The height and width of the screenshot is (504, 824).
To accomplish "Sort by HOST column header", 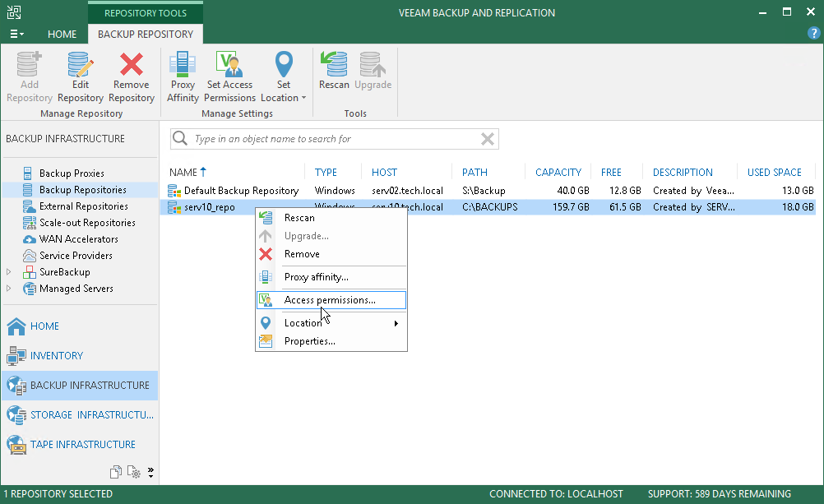I will (384, 173).
